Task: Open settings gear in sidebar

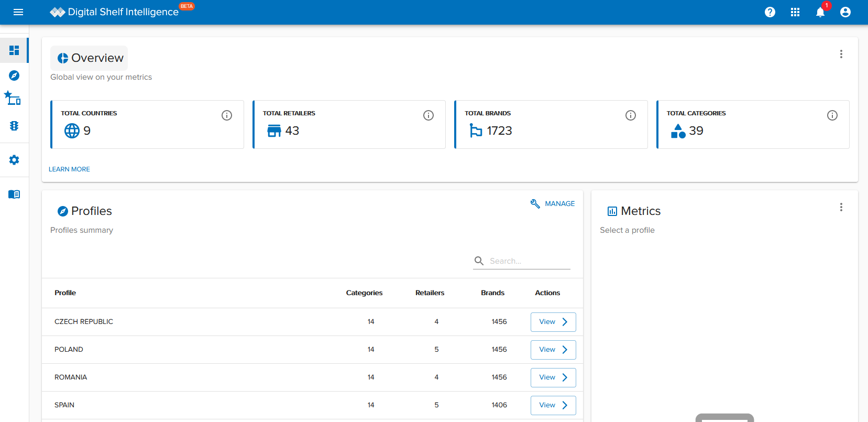Action: click(14, 160)
